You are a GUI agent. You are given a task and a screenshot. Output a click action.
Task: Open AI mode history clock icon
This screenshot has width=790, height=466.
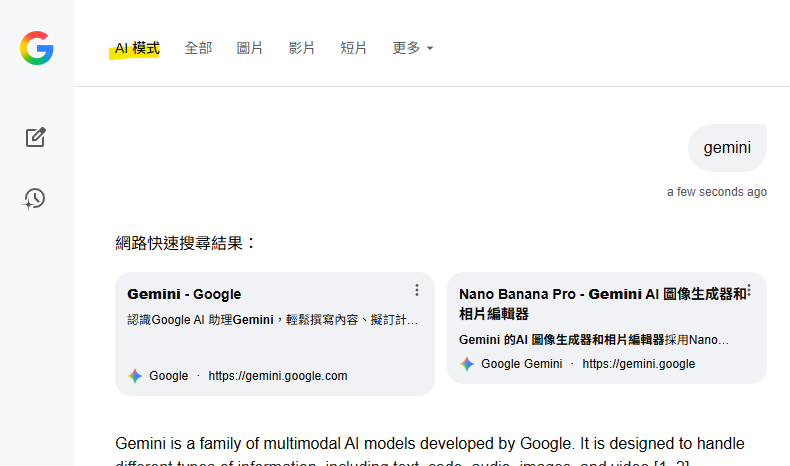click(34, 199)
